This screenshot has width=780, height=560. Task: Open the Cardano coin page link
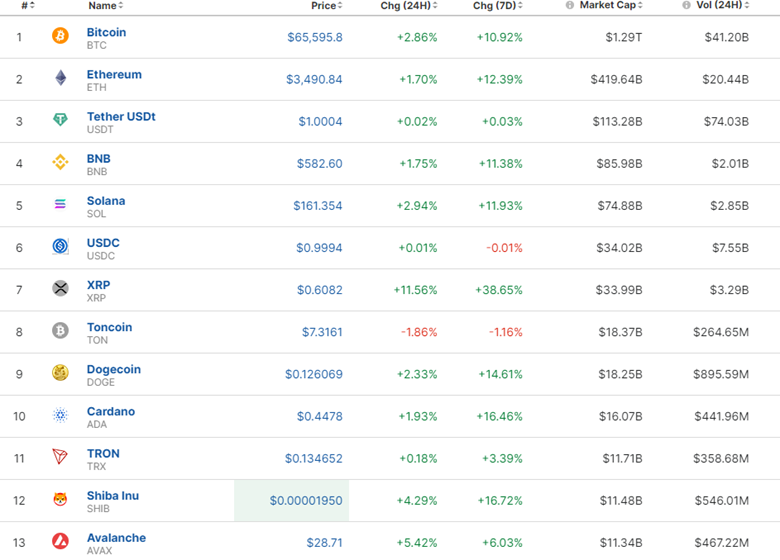click(111, 411)
